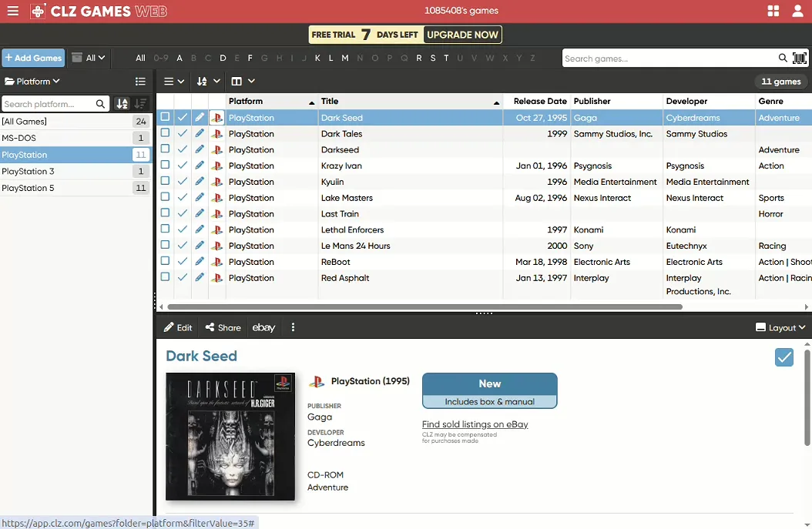Click collection status checkmark for Lethal Enforcers
This screenshot has height=529, width=812.
(183, 229)
